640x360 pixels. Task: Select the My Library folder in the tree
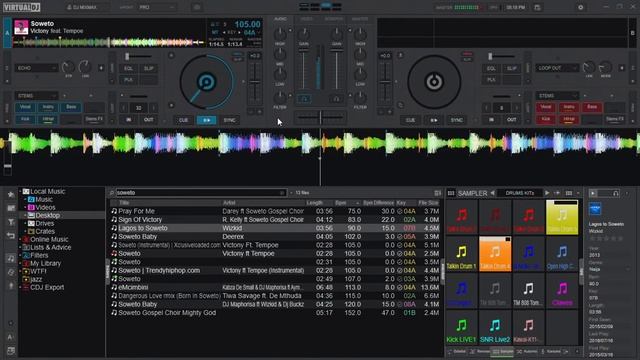pos(45,264)
